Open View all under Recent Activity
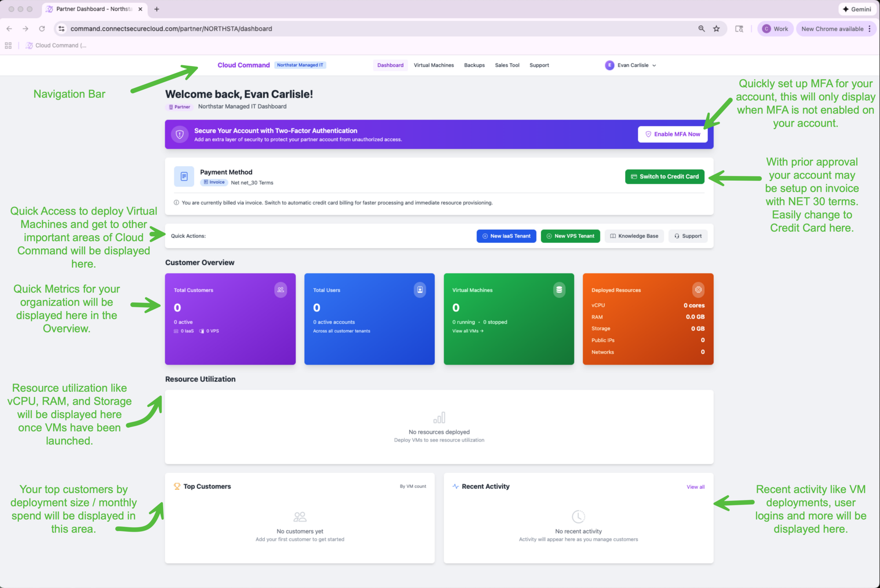The width and height of the screenshot is (880, 588). [695, 487]
